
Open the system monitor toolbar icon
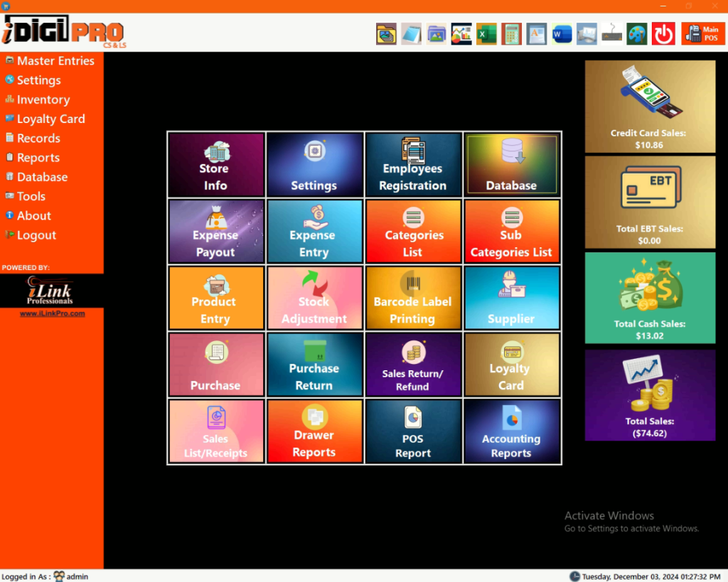click(x=587, y=34)
